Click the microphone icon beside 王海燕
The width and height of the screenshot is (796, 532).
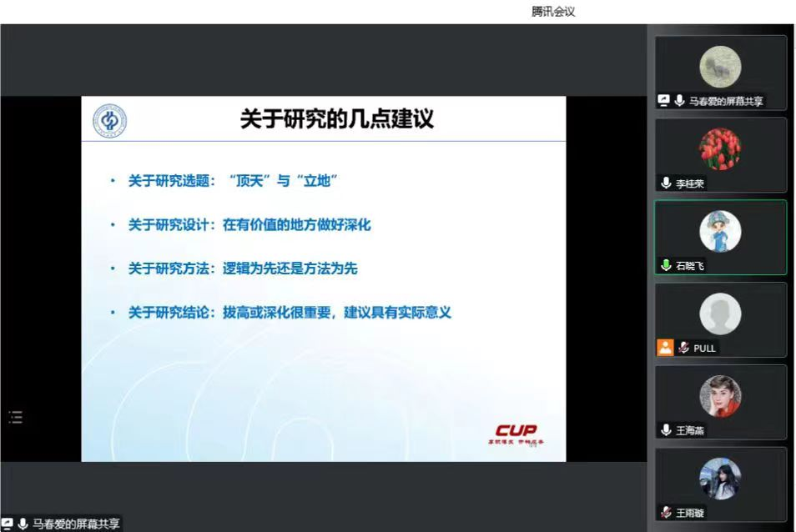(x=666, y=430)
